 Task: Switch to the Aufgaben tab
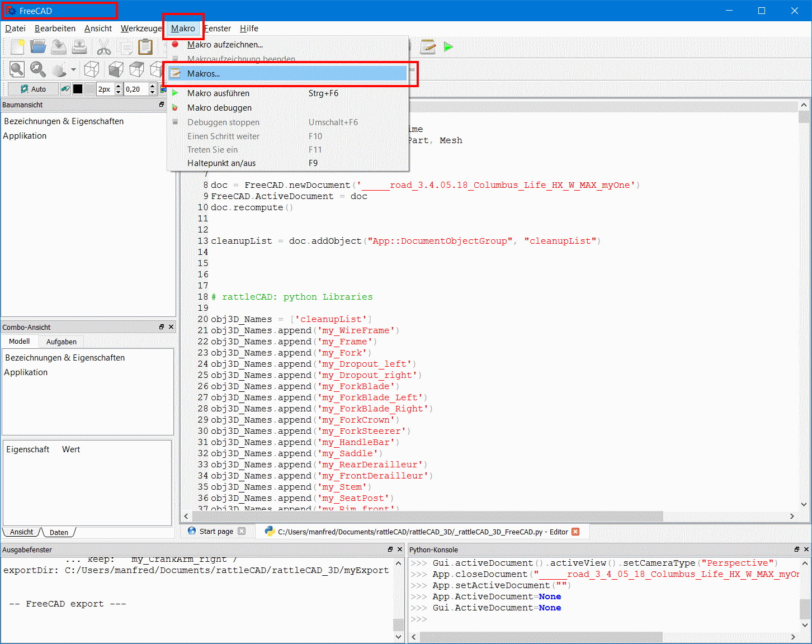(62, 342)
